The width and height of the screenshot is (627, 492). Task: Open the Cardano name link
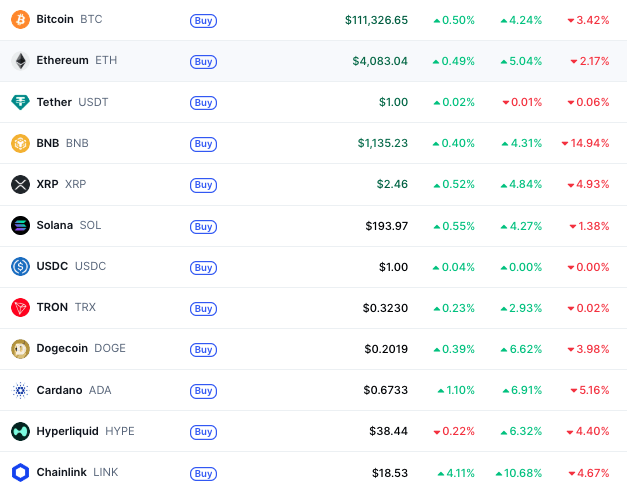(x=59, y=390)
